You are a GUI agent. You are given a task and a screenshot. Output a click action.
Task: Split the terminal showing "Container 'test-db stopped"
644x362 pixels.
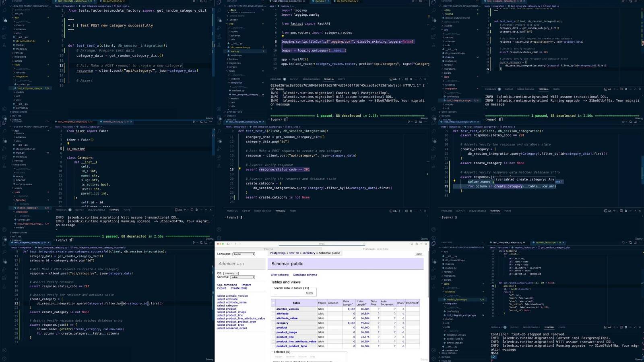point(621,327)
